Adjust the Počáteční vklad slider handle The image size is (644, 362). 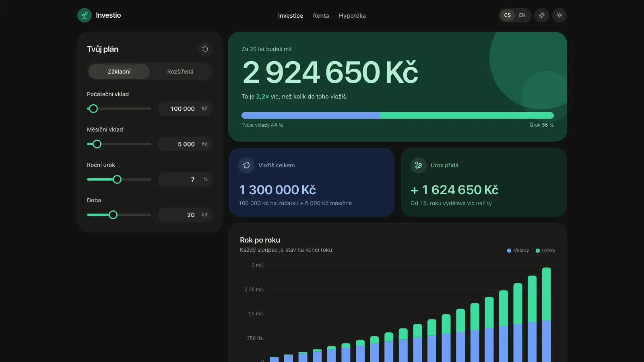coord(93,109)
